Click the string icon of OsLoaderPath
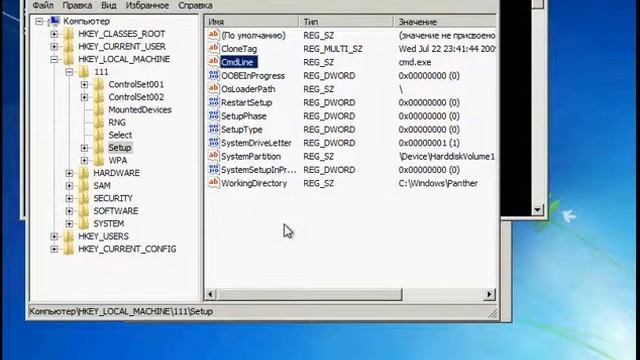The height and width of the screenshot is (360, 640). (213, 89)
